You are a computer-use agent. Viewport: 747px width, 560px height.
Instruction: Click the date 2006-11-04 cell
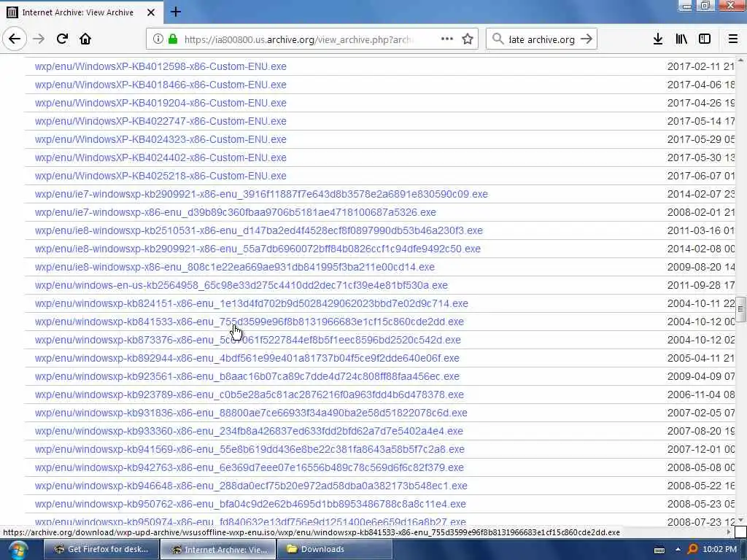pyautogui.click(x=701, y=394)
